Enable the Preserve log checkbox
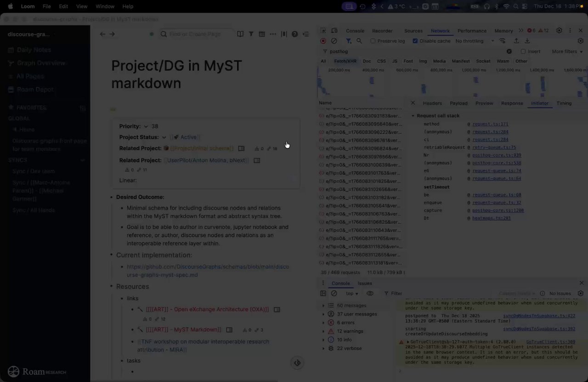 pos(373,41)
